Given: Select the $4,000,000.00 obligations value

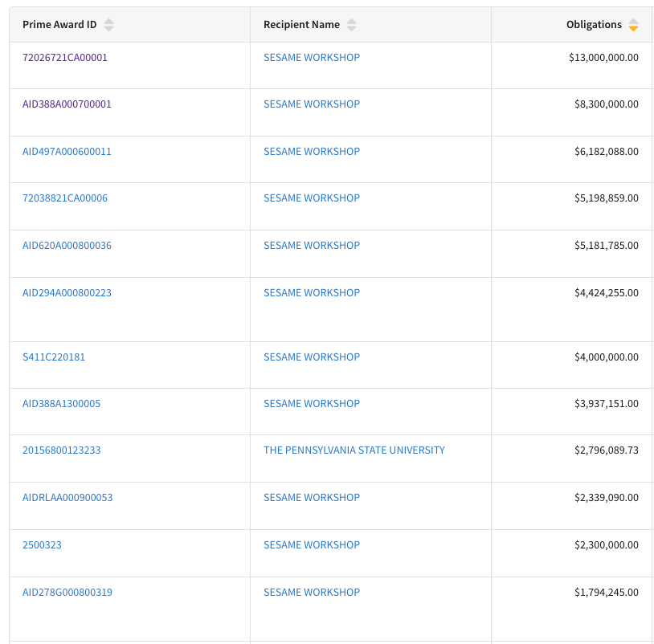Looking at the screenshot, I should pos(607,357).
